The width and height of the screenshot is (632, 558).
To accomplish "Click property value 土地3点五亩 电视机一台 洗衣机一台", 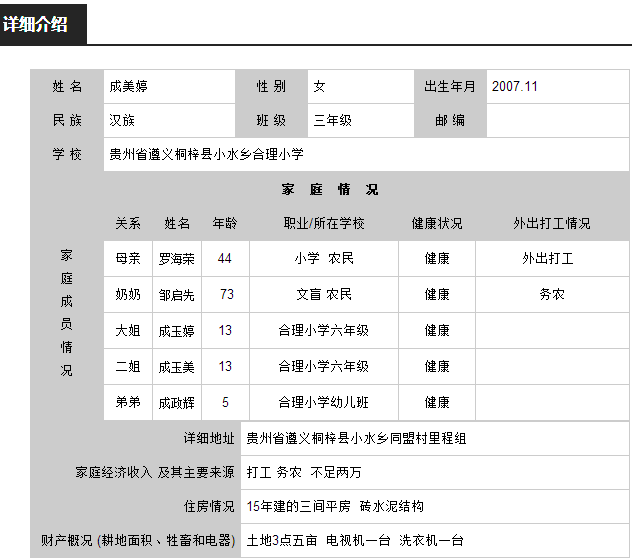I will [355, 540].
